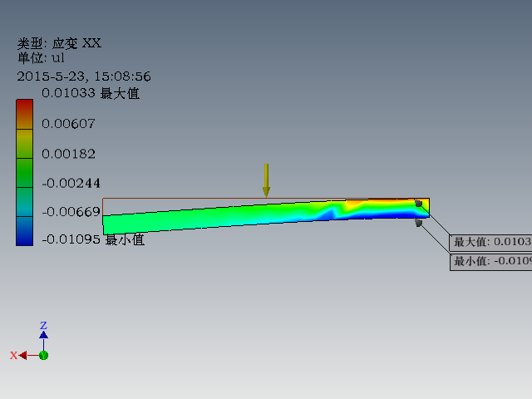532x399 pixels.
Task: Select the minimum value probe marker below beam
Action: 419,223
